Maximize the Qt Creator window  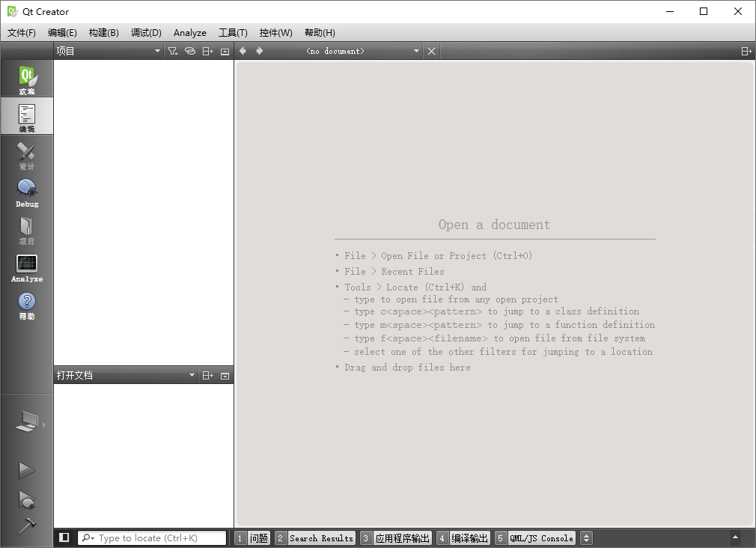pos(704,11)
